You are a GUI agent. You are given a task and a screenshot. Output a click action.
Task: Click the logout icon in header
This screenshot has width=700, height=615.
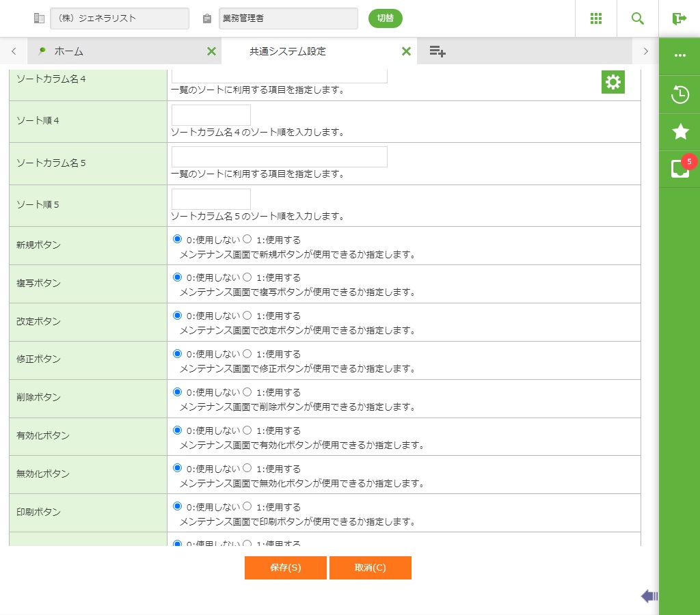(679, 18)
